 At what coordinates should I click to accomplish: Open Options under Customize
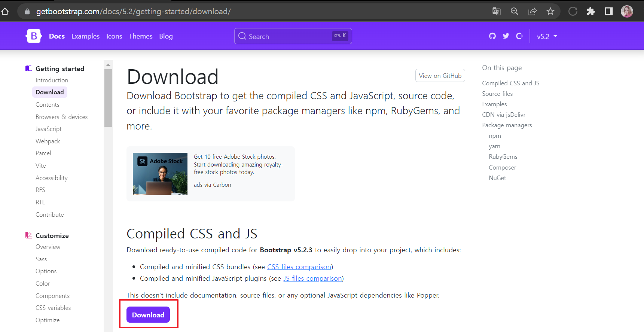(x=46, y=271)
